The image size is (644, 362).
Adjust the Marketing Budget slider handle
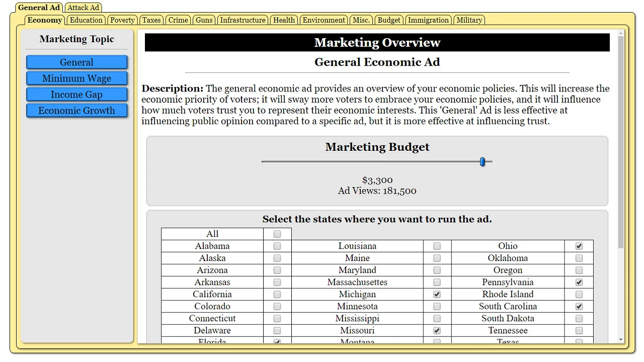482,161
